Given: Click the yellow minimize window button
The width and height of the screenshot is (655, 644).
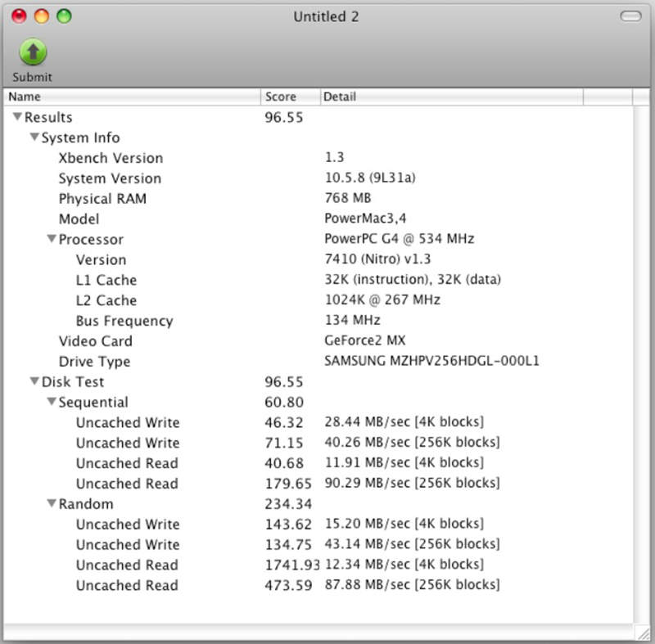Looking at the screenshot, I should [41, 16].
